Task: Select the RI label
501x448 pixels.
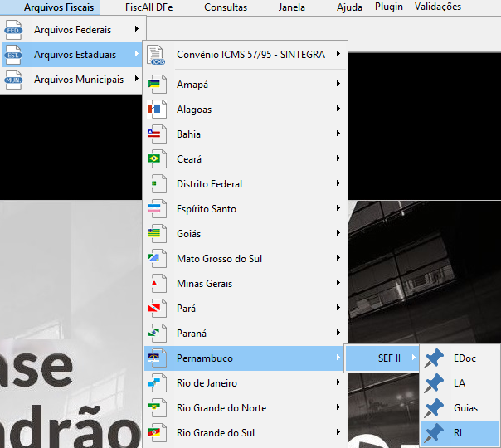Action: tap(458, 433)
